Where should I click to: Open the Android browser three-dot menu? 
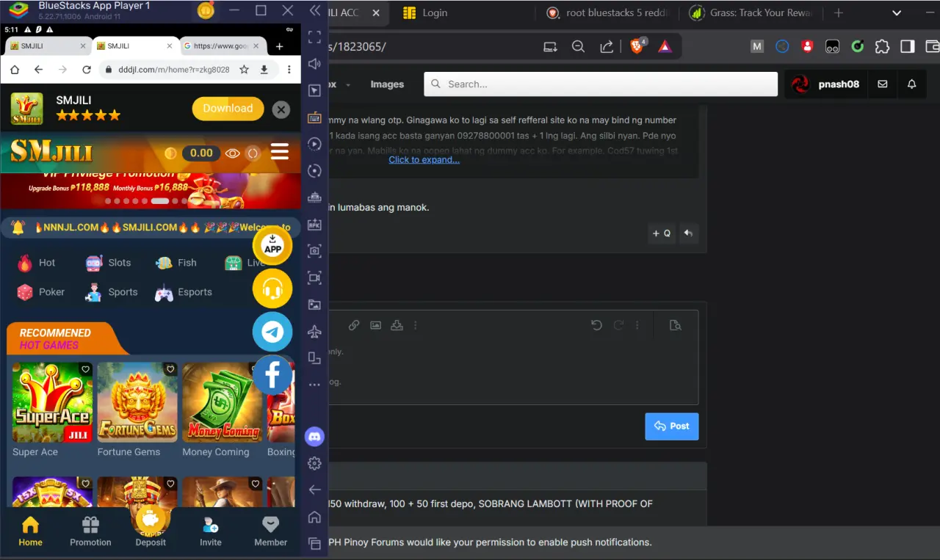289,70
